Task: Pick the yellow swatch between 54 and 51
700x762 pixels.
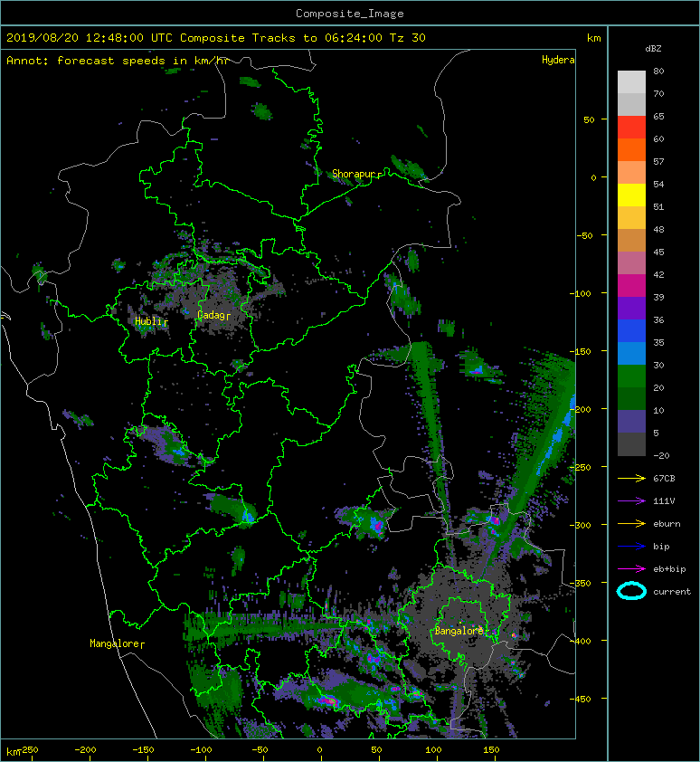Action: click(x=631, y=195)
